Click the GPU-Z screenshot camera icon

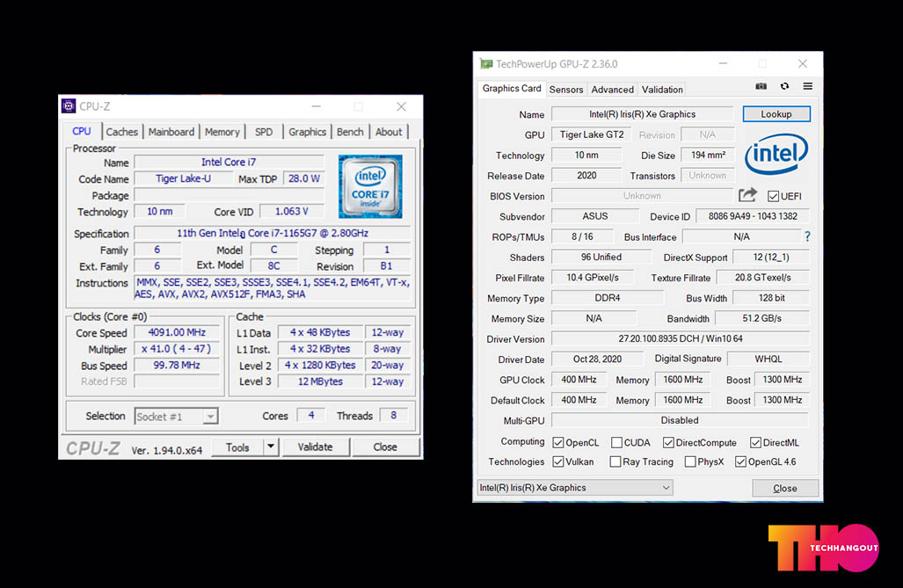(761, 86)
